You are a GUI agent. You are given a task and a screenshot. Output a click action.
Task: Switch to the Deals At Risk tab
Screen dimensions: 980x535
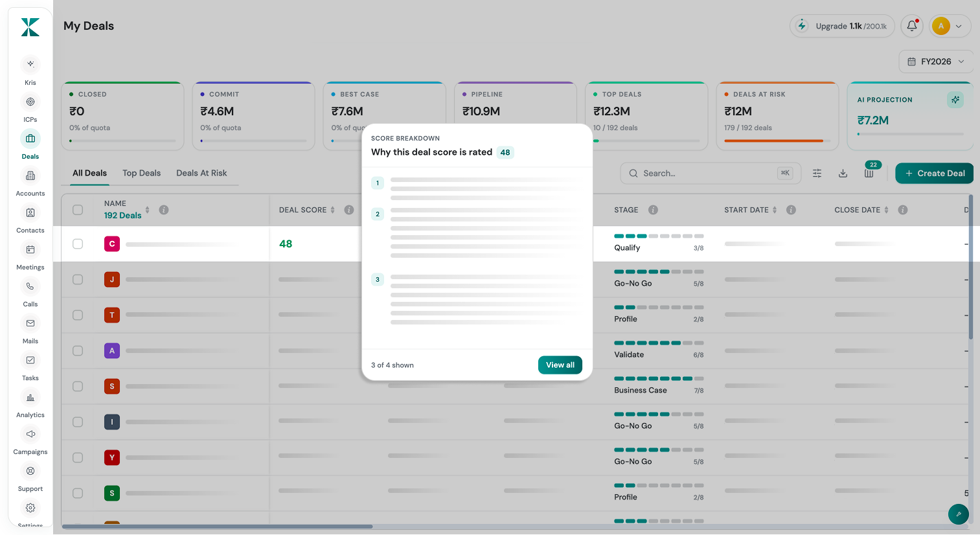(201, 173)
